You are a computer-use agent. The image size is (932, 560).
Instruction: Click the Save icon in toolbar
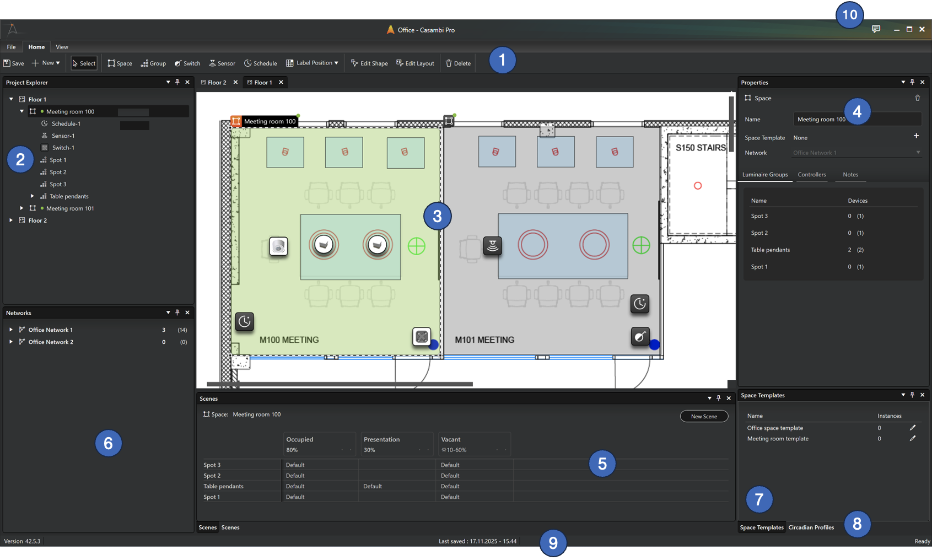7,63
